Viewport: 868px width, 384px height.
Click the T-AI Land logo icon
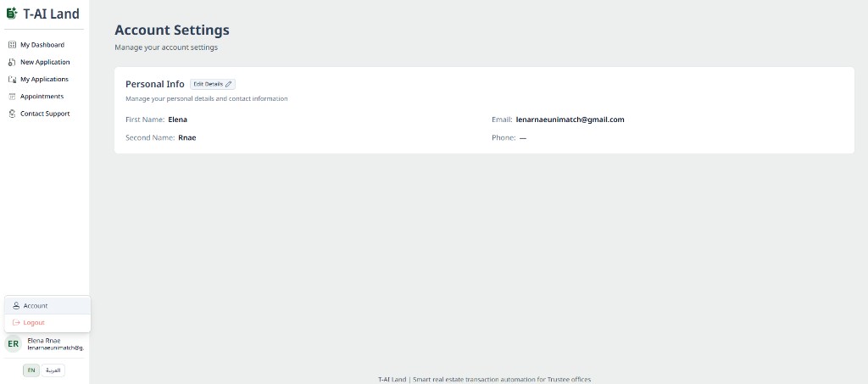coord(12,14)
